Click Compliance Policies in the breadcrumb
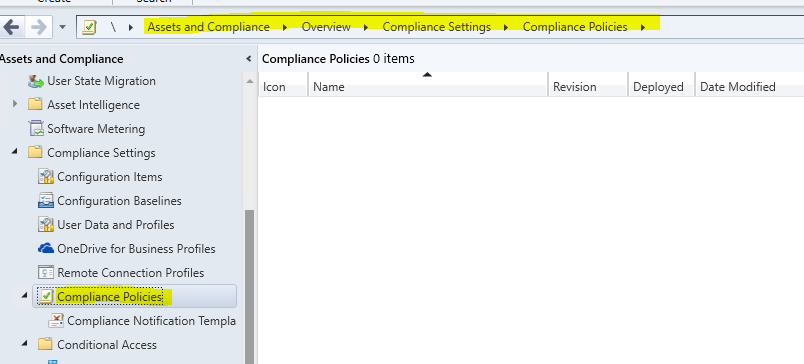The image size is (804, 364). coord(575,27)
